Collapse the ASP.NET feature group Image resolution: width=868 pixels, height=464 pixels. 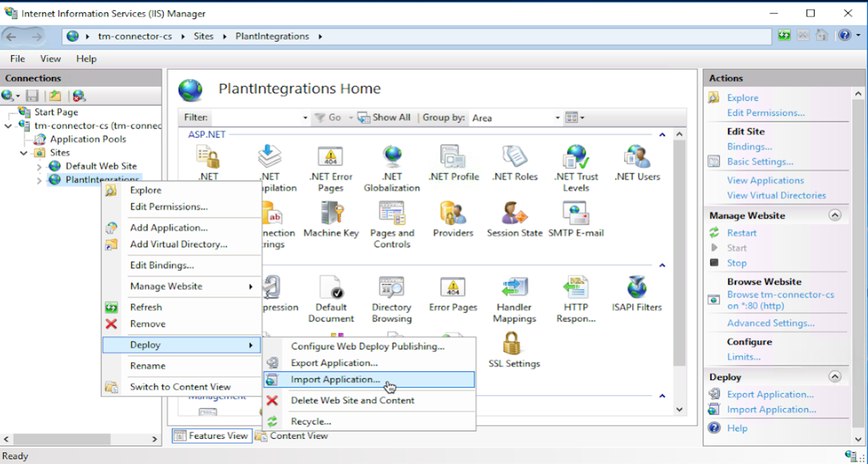point(662,135)
